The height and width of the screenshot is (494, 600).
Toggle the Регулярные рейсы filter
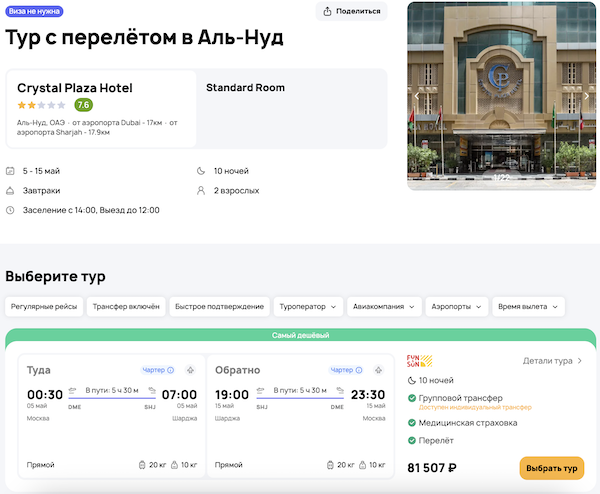point(43,306)
